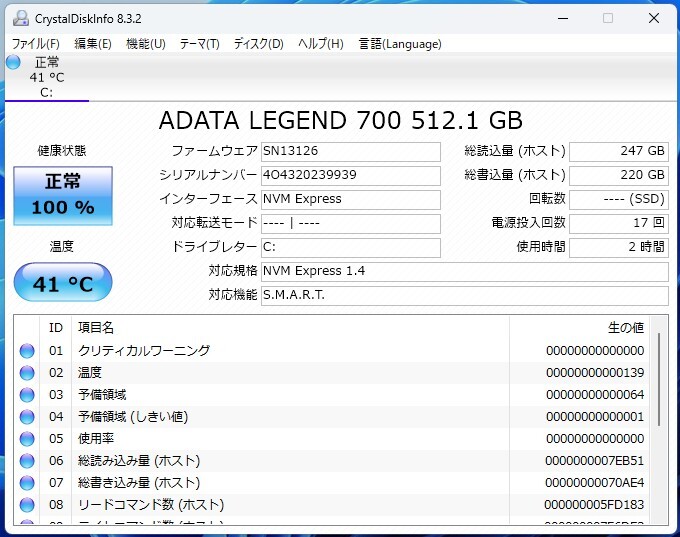The image size is (680, 537).
Task: Click the 対応規格 field NVM Express 1.4
Action: (x=464, y=271)
